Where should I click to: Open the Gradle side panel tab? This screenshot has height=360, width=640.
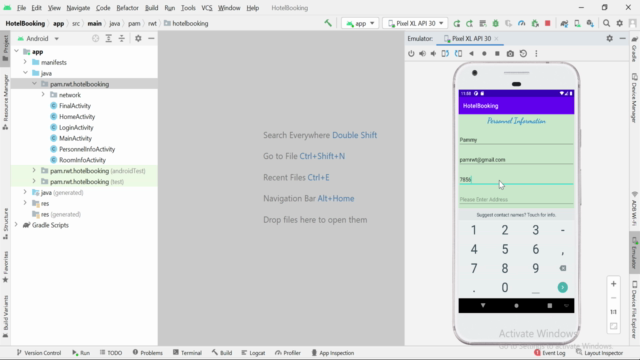(635, 49)
